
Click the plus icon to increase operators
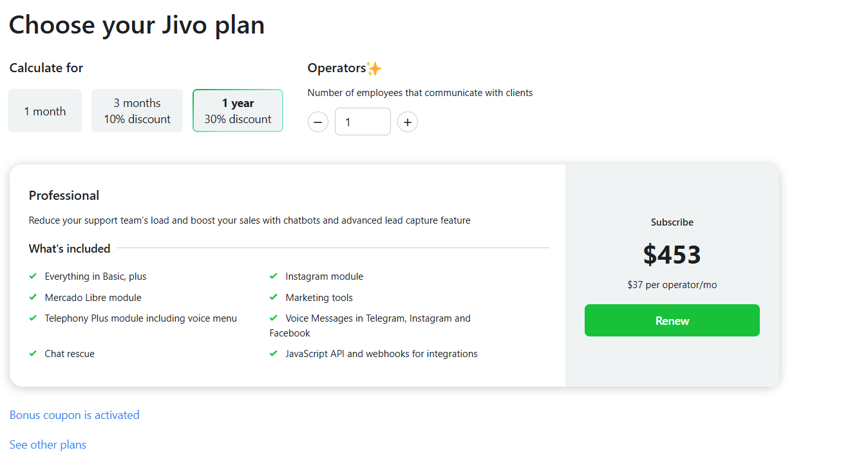[x=408, y=122]
